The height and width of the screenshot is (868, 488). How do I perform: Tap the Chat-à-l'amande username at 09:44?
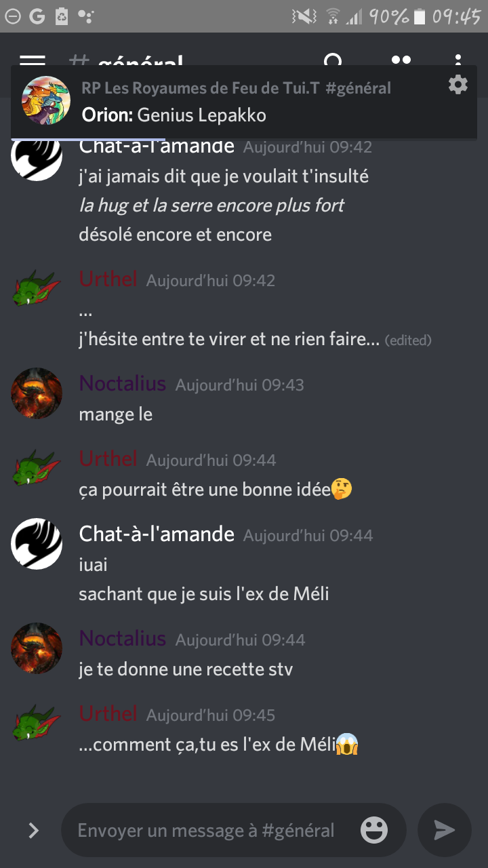[x=157, y=534]
